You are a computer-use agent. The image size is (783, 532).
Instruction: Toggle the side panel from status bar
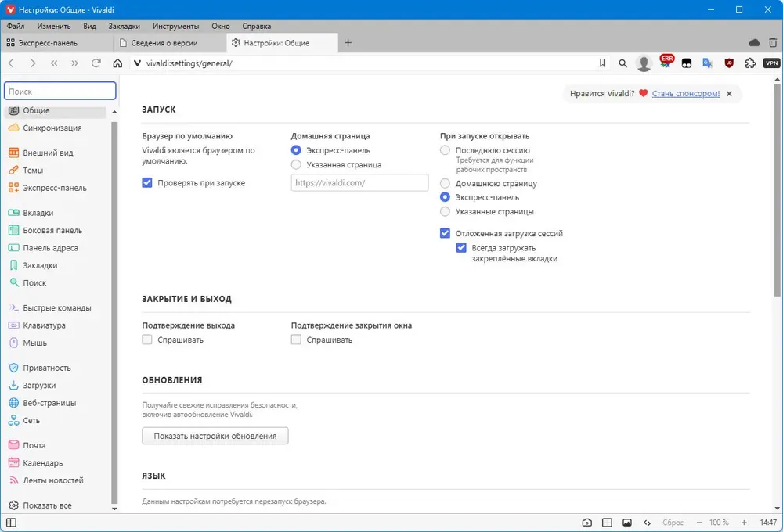coord(11,523)
